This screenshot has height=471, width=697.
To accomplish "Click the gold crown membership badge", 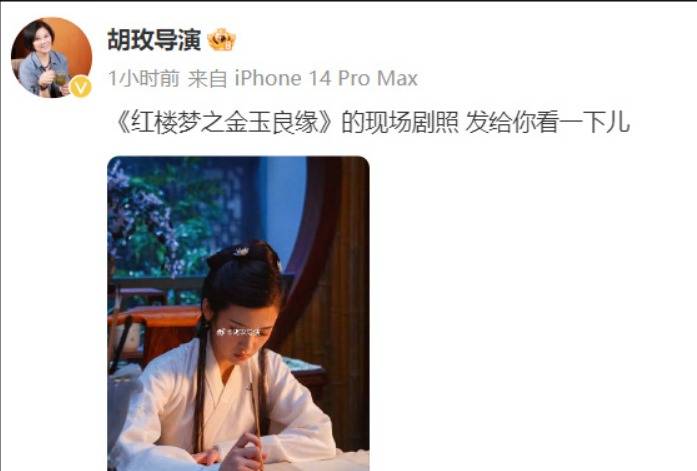I will (222, 40).
